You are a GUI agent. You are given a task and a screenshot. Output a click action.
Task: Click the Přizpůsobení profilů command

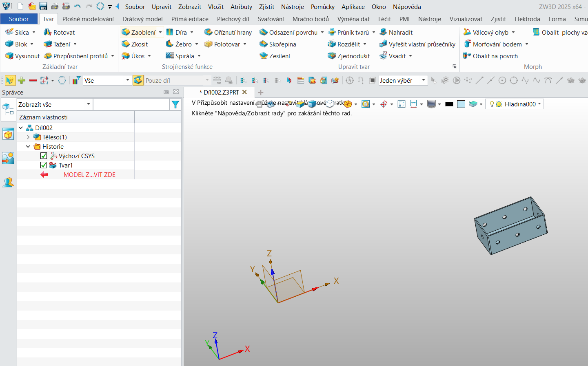[76, 56]
